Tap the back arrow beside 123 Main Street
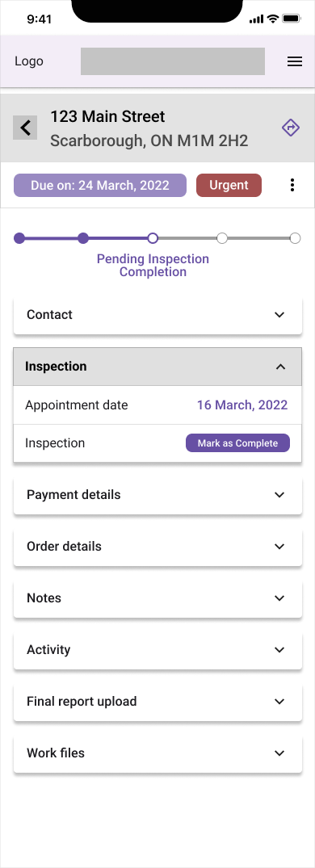This screenshot has width=315, height=868. (25, 128)
